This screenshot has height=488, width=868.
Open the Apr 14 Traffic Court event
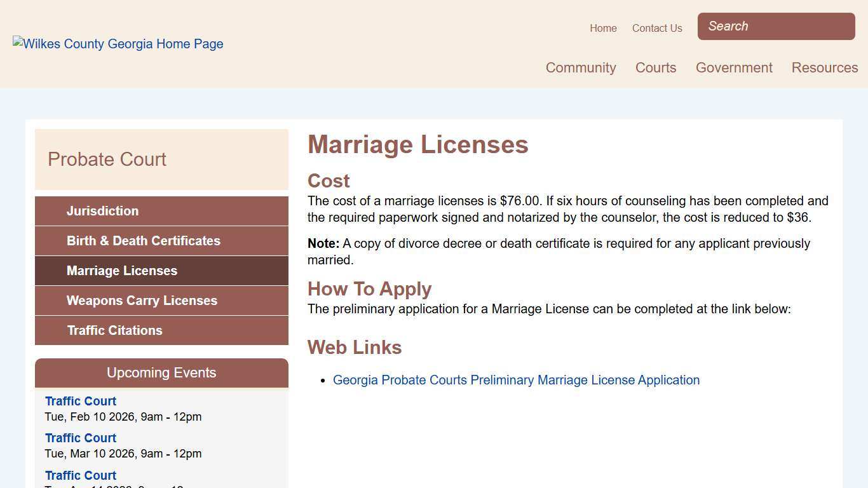coord(80,475)
